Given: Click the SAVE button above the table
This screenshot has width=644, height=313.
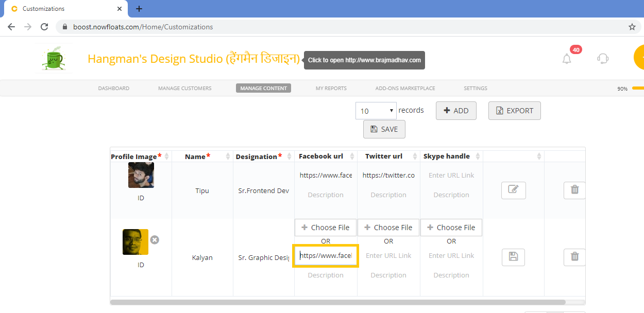Looking at the screenshot, I should tap(384, 129).
